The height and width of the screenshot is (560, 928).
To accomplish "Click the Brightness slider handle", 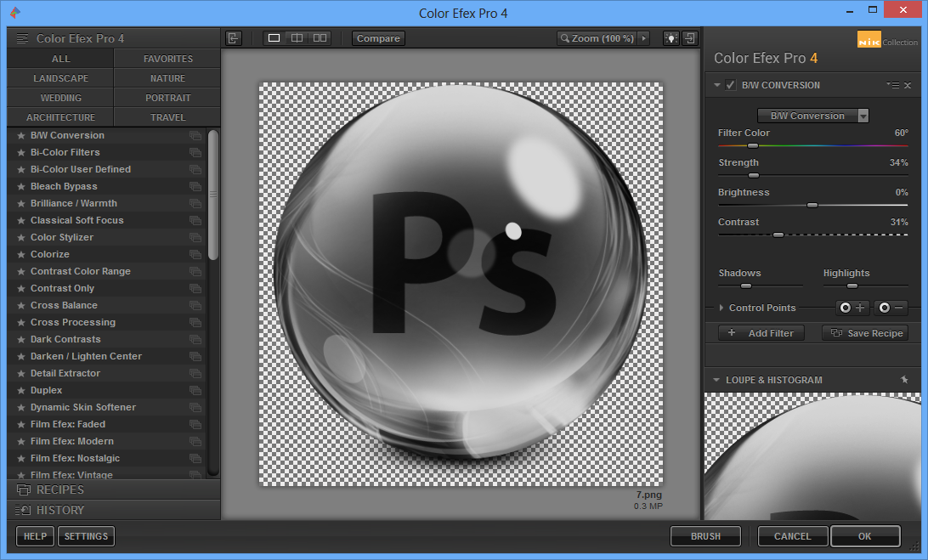I will (x=812, y=205).
